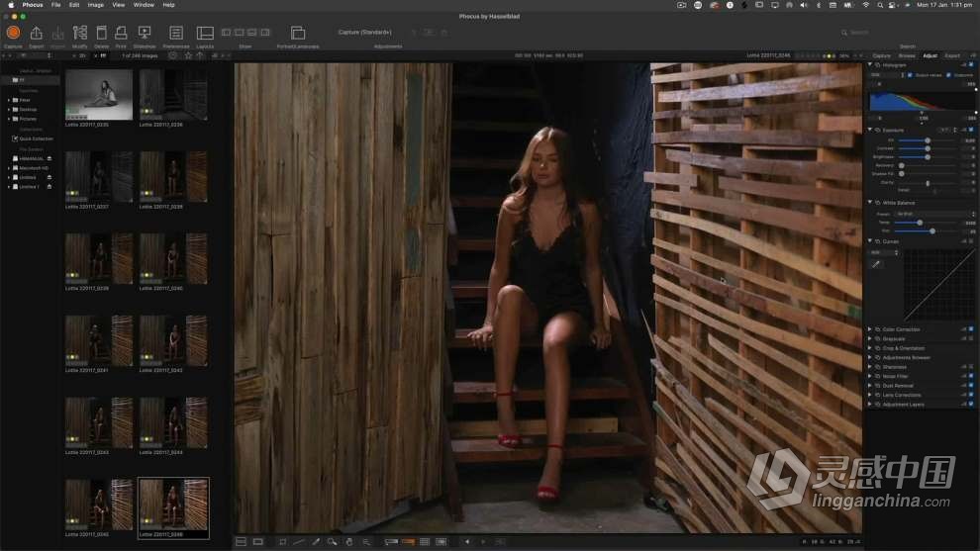
Task: Click the Portrait/Landscape toolbar icon
Action: click(x=298, y=33)
